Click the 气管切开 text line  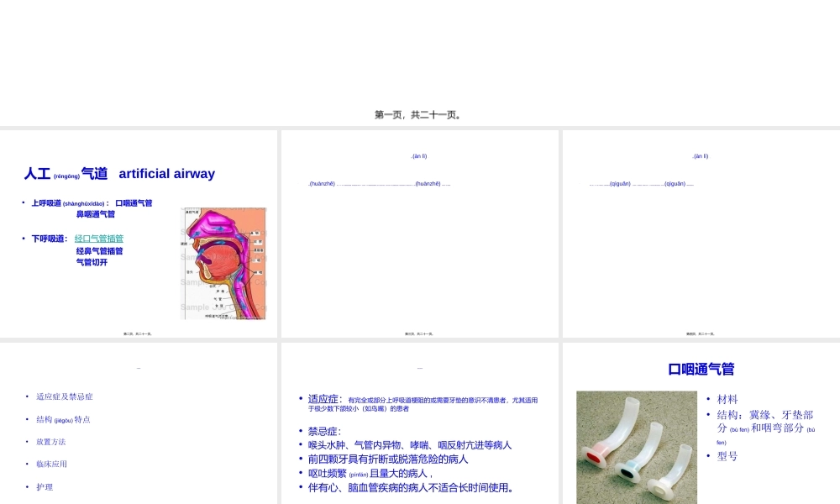tap(90, 262)
